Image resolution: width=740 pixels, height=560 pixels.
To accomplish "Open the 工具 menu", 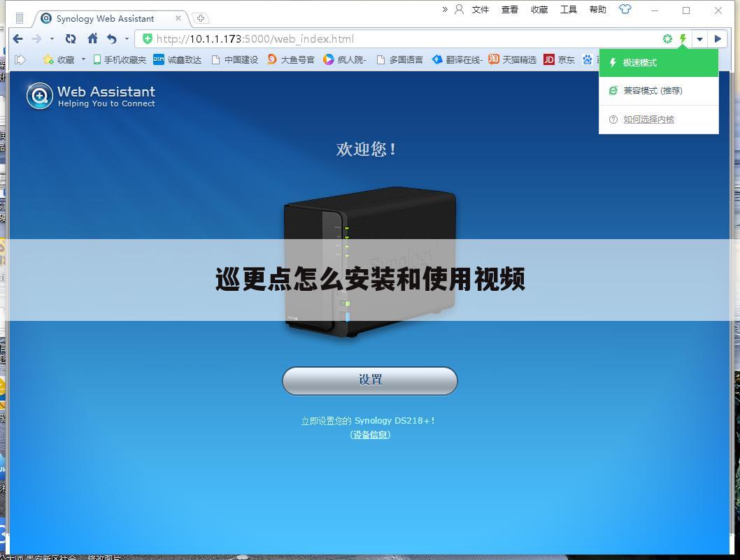I will [x=568, y=9].
